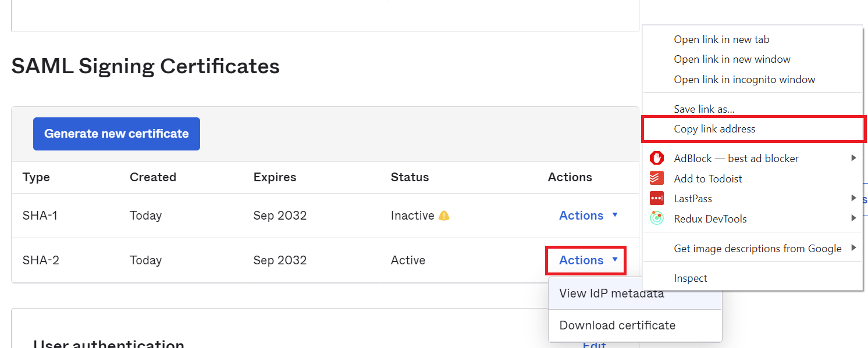Click the Todoist red icon
Viewport: 868px width, 348px height.
(x=657, y=178)
